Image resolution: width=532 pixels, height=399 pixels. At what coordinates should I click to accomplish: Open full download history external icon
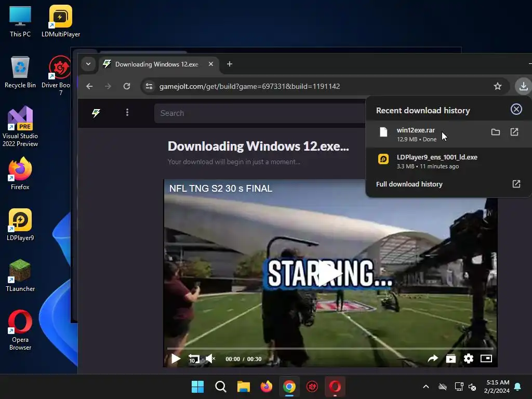[516, 184]
